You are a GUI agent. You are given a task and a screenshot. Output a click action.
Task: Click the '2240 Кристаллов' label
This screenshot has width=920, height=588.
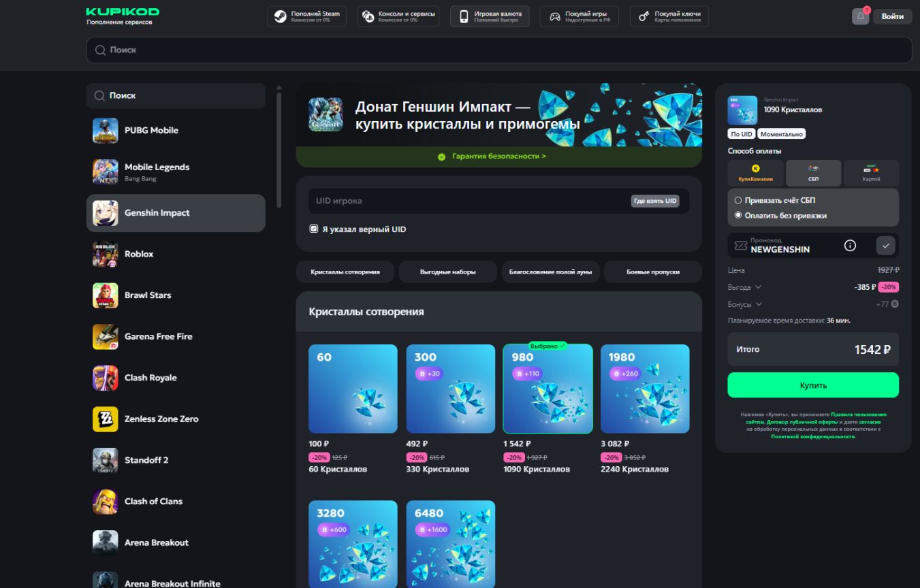coord(635,469)
